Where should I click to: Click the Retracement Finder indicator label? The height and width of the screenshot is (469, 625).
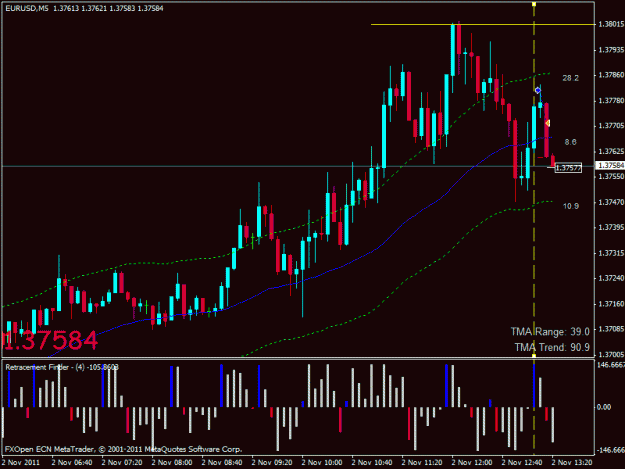pos(62,367)
